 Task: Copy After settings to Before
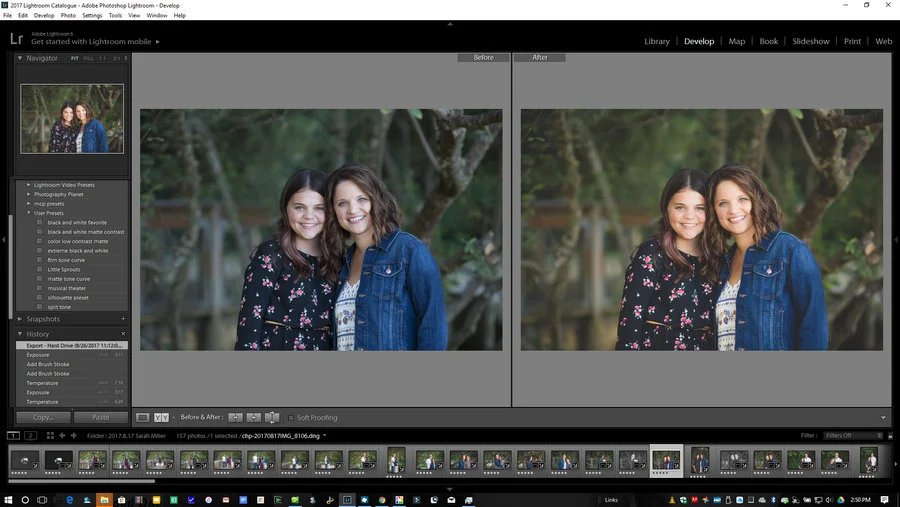point(254,417)
